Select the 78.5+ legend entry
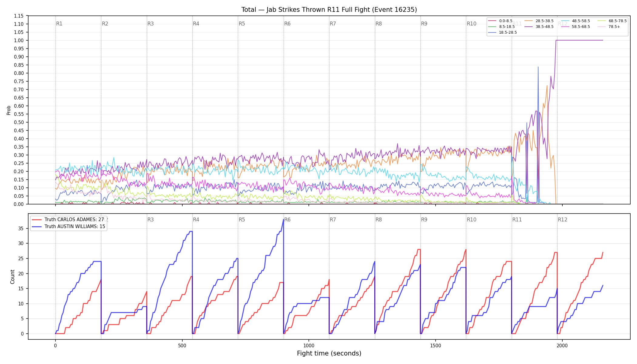This screenshot has height=364, width=637. (609, 27)
